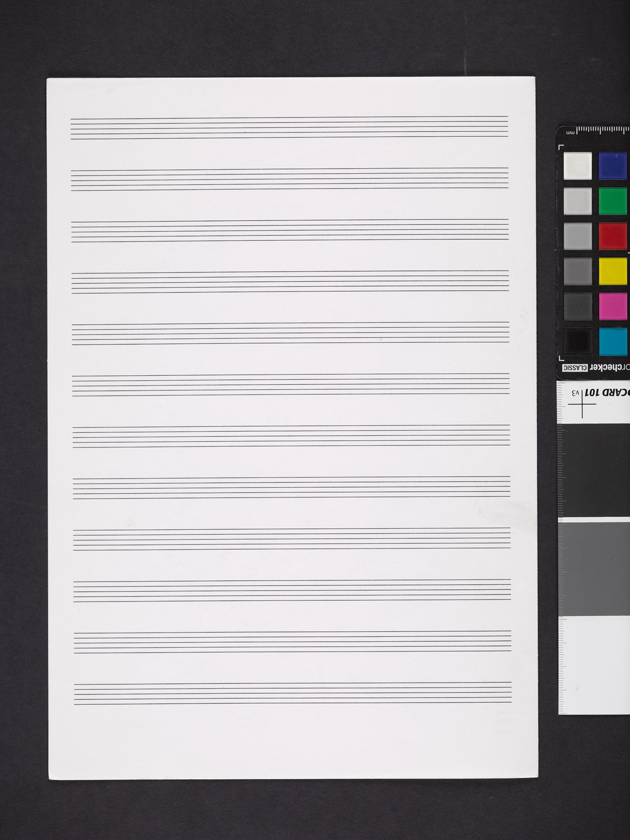The width and height of the screenshot is (630, 840).
Task: Pick the green patch on the color checker
Action: [x=613, y=201]
